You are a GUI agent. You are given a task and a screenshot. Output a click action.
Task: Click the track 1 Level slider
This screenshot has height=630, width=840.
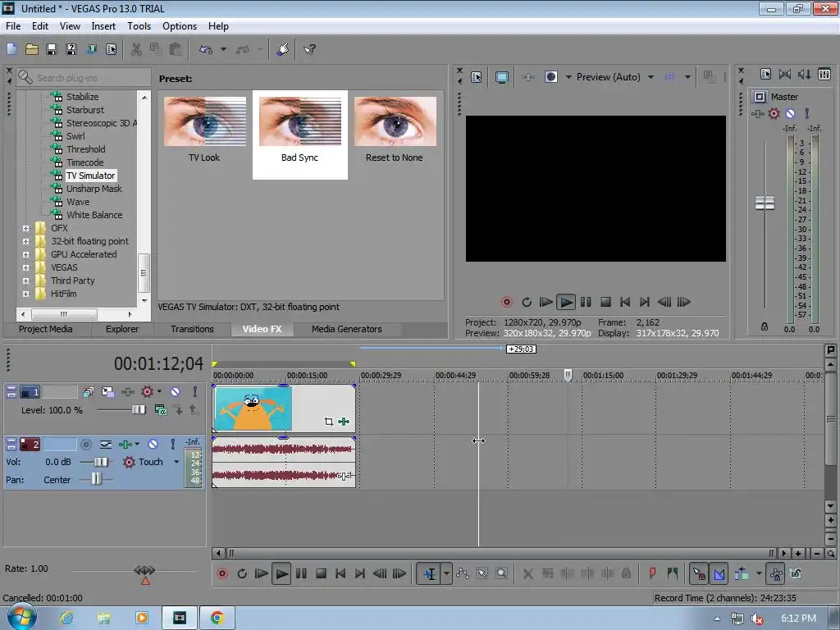[x=138, y=410]
